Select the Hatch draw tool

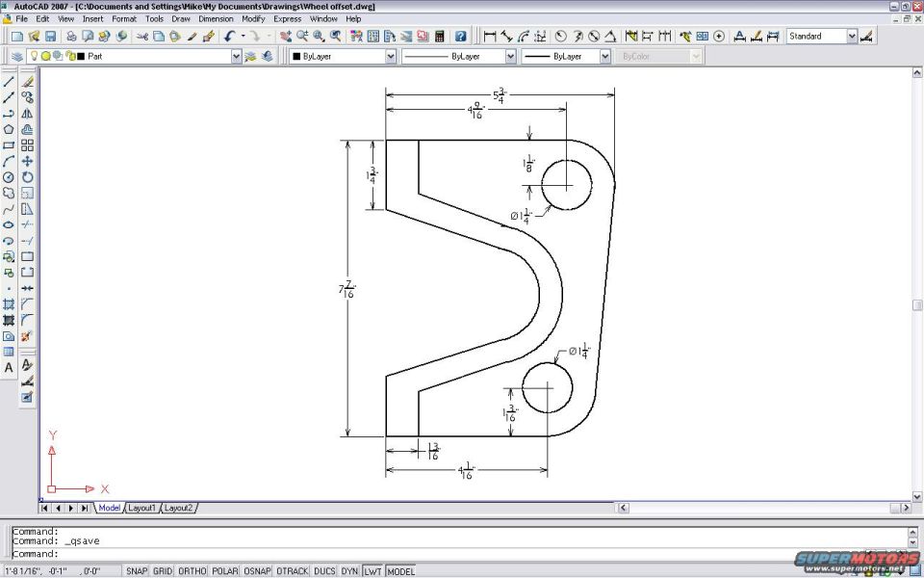pyautogui.click(x=9, y=304)
